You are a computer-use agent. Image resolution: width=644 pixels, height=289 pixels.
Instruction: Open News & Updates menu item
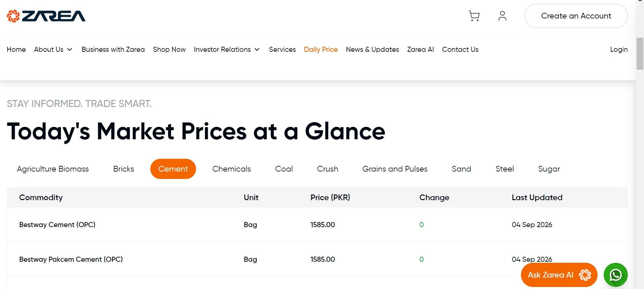click(372, 49)
